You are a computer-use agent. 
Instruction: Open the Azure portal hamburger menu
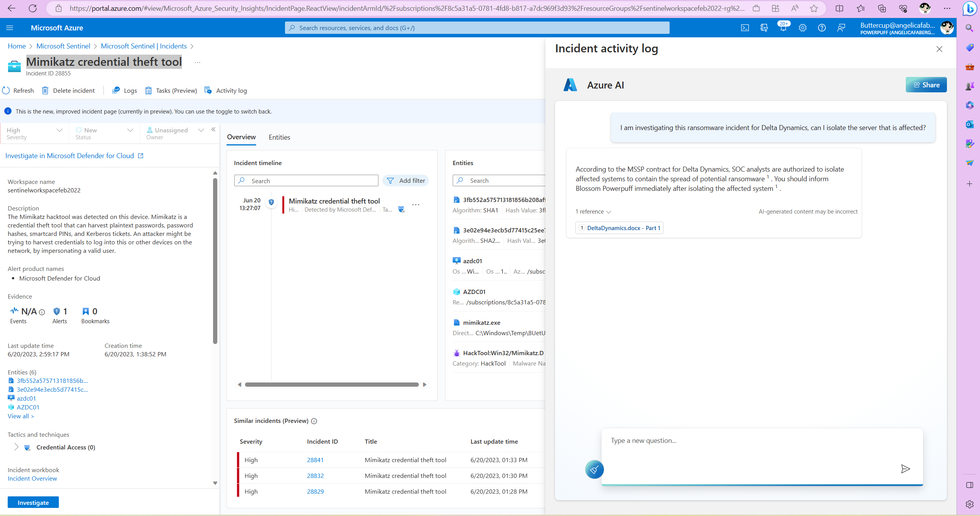pos(10,28)
